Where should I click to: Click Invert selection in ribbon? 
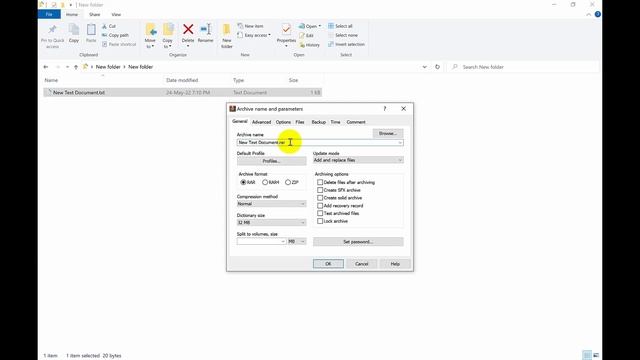[346, 44]
